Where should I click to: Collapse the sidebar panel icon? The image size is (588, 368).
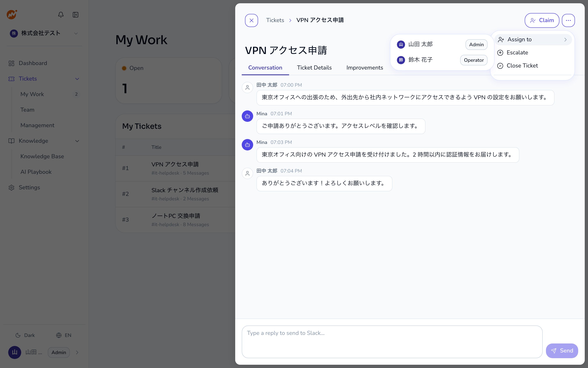[76, 15]
